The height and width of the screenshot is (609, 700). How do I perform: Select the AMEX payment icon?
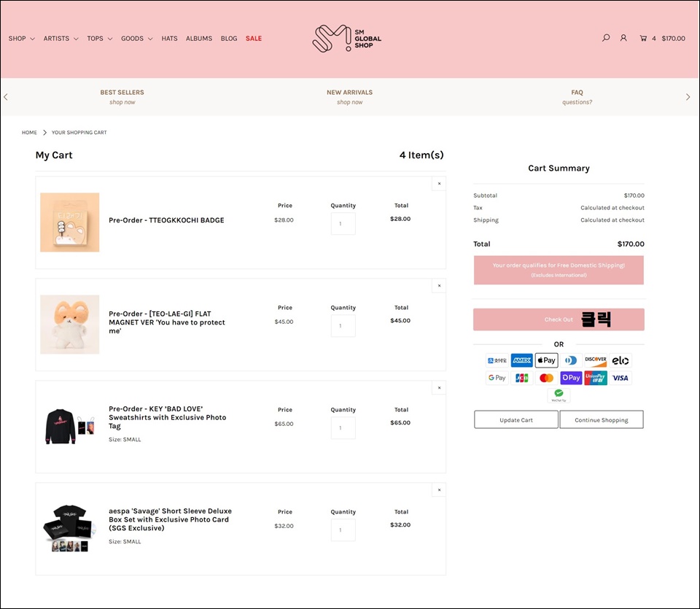coord(522,360)
